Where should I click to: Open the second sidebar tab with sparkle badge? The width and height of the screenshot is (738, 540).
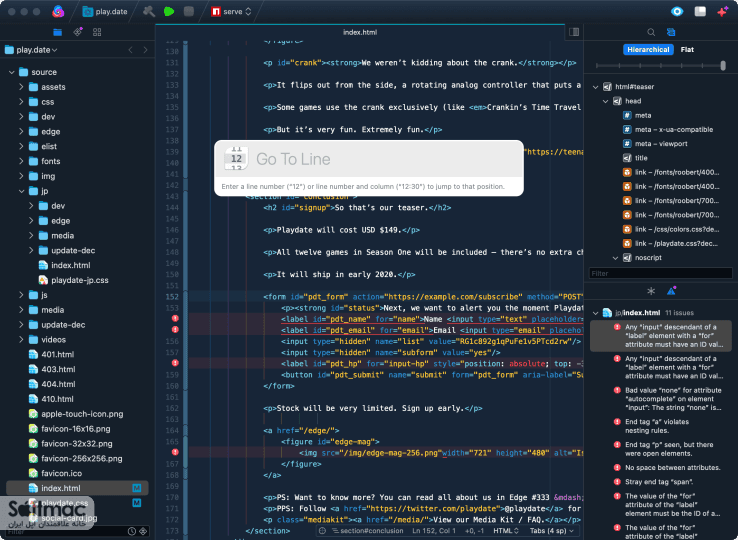tap(78, 32)
